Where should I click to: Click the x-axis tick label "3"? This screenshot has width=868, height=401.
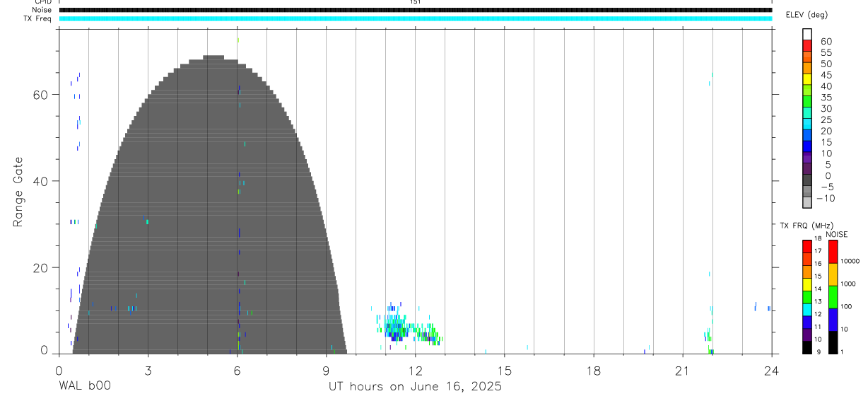[148, 370]
